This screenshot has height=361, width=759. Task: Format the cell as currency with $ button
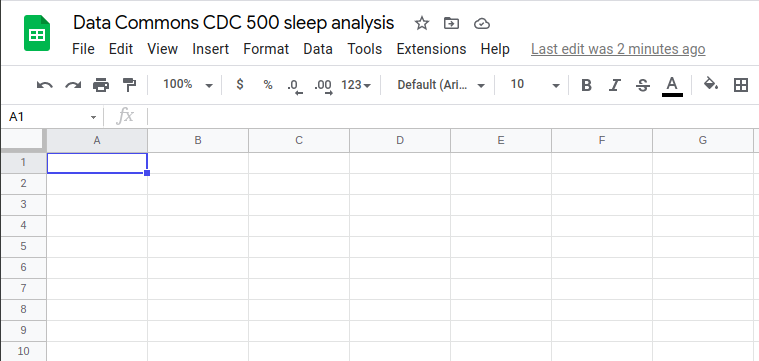pos(240,85)
